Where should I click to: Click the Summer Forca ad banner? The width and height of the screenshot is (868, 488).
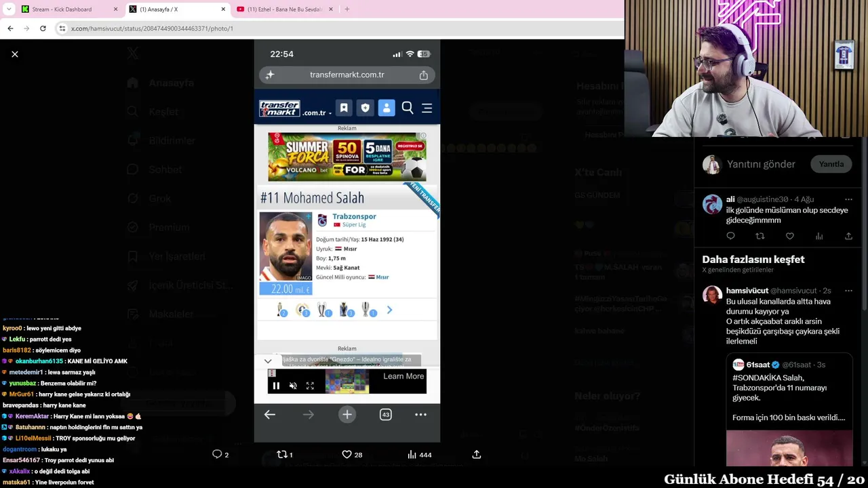[347, 157]
